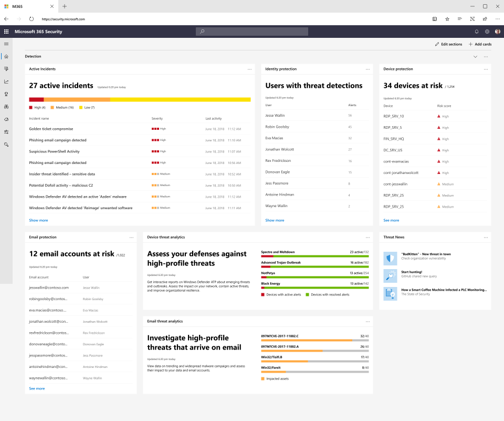Open Threat News card options menu

pos(486,238)
